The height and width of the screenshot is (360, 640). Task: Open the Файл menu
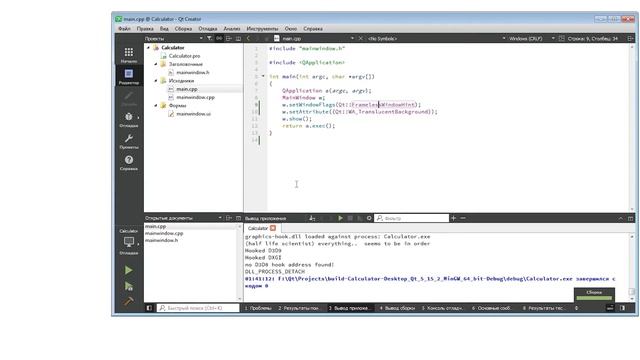pos(124,29)
